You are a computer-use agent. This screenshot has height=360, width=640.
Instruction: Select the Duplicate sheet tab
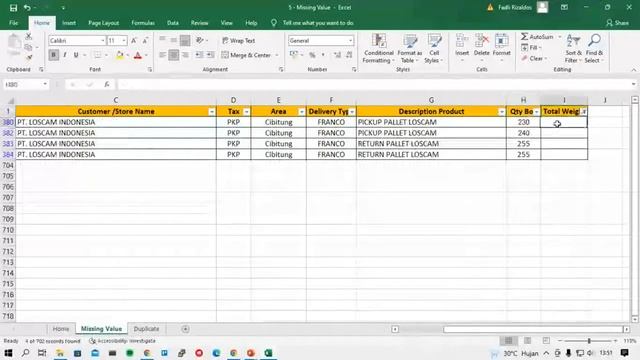click(146, 329)
